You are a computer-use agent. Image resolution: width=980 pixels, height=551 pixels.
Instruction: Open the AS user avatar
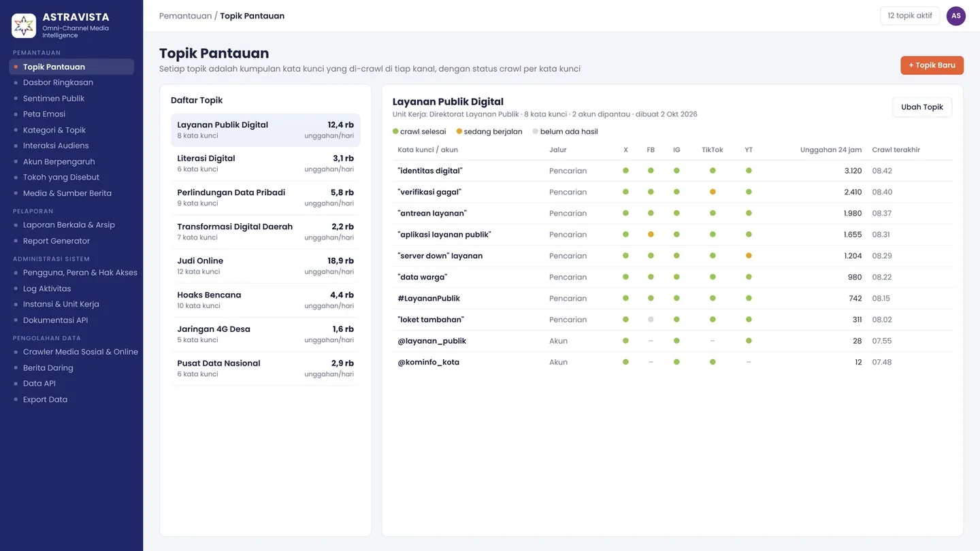(x=956, y=16)
